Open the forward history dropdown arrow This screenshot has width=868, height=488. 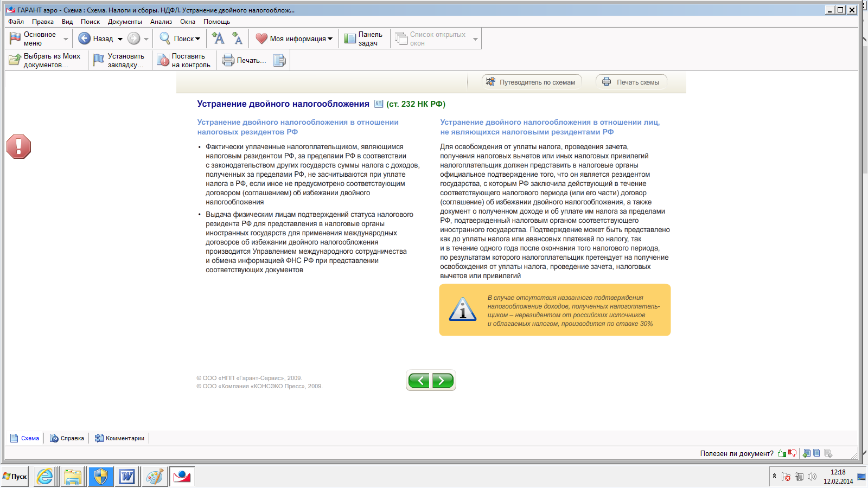click(146, 39)
